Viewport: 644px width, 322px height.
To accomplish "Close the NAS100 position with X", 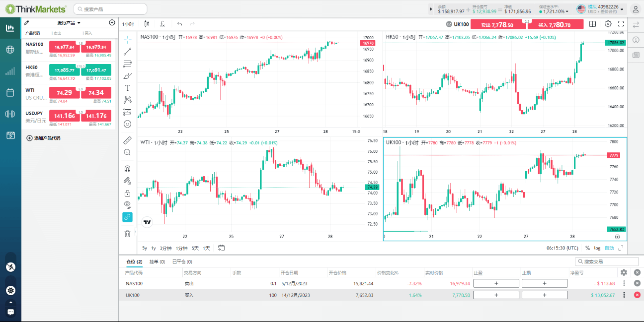I will click(x=637, y=283).
